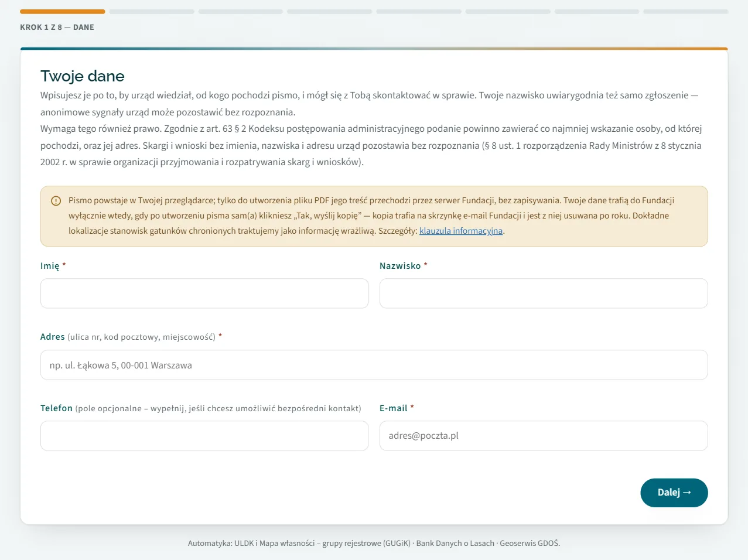Click the "KROK 1 Z 8 — DANE" step label
The width and height of the screenshot is (748, 560).
57,27
